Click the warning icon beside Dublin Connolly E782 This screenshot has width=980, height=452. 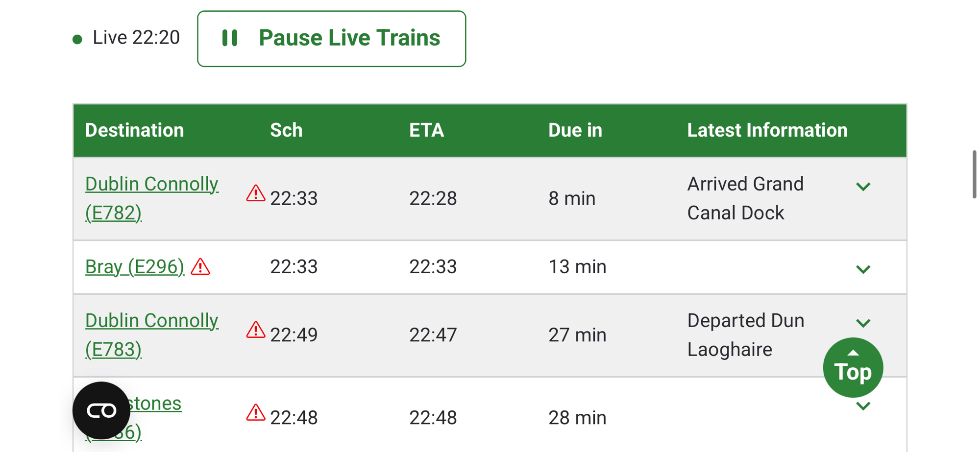pos(255,194)
